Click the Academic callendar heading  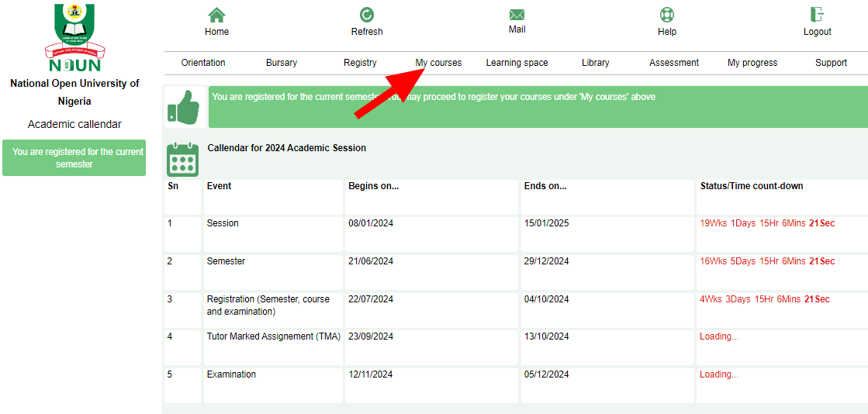pos(74,125)
